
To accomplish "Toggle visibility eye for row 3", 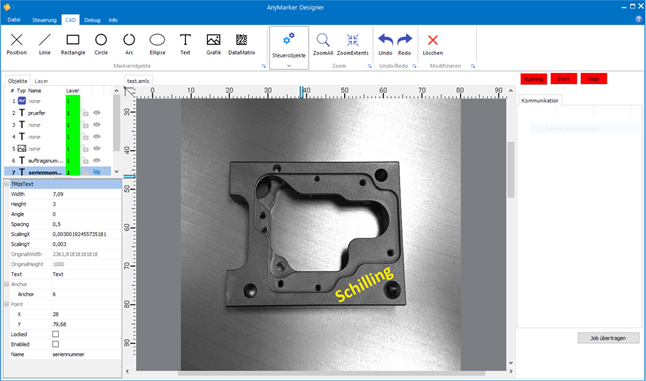I will (97, 124).
